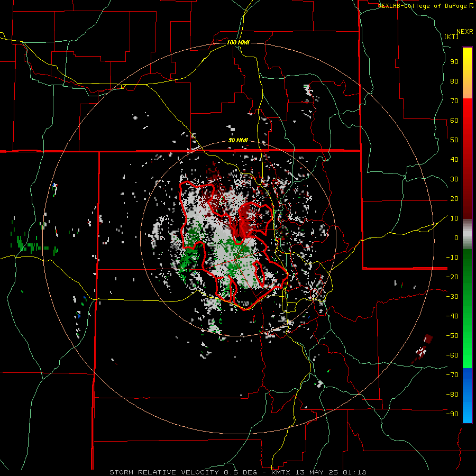Click the -20 value on velocity scale
The width and height of the screenshot is (476, 476).
(x=452, y=277)
